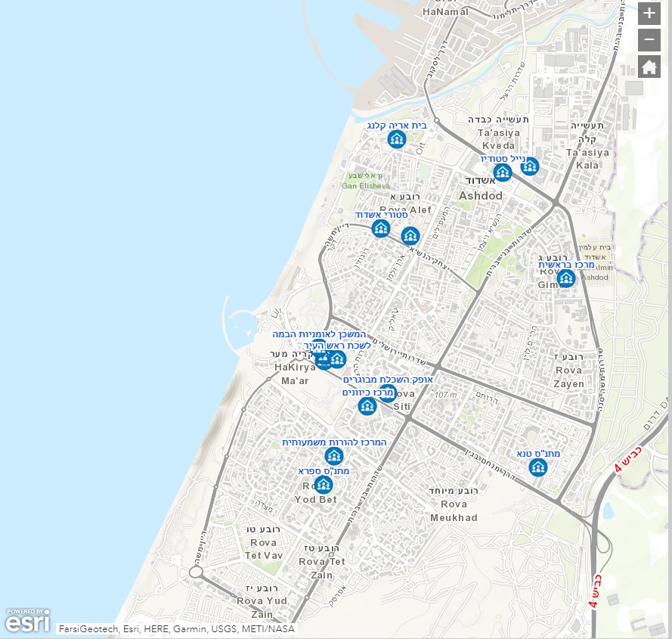
Task: Zoom out using the minus button
Action: 649,39
